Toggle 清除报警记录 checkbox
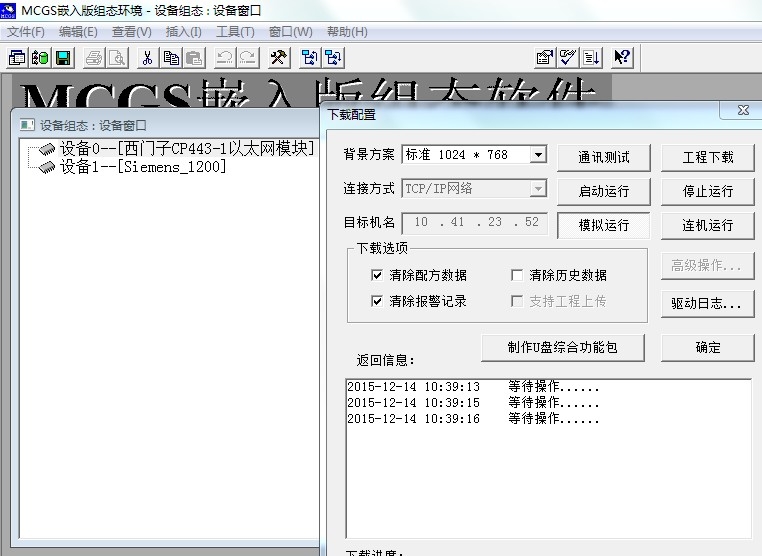The height and width of the screenshot is (556, 762). pyautogui.click(x=377, y=301)
